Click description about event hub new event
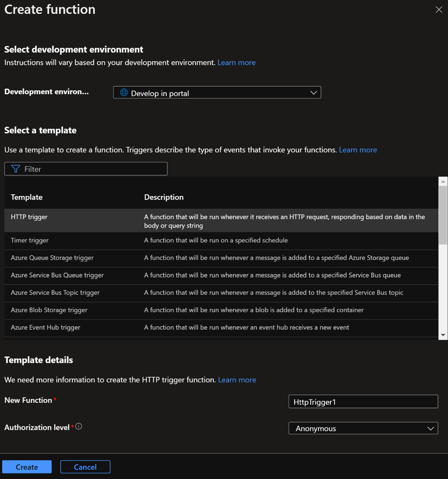The image size is (448, 479). click(247, 327)
